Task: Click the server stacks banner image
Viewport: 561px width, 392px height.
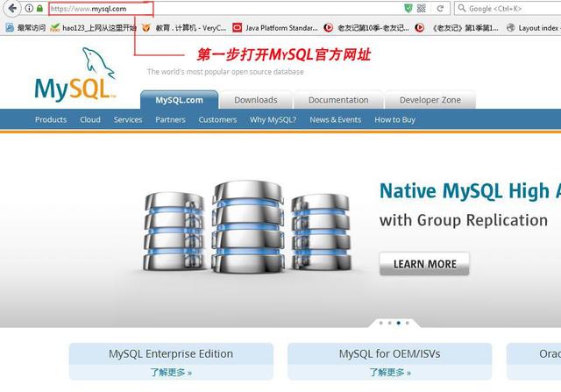Action: [247, 226]
